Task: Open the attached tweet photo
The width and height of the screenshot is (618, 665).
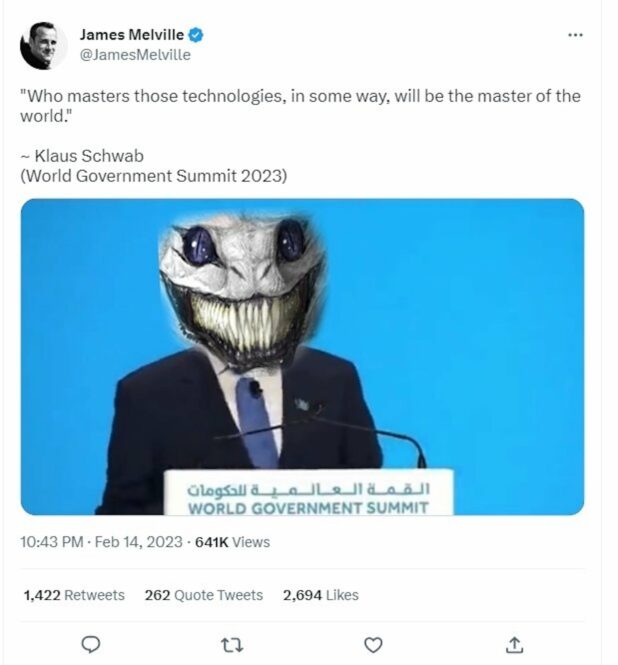Action: click(302, 356)
